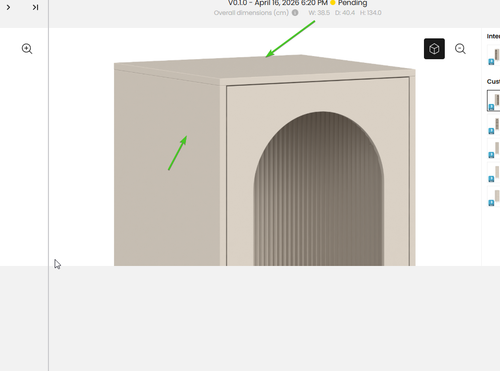Select the thumbnail under the Inte heading

494,55
